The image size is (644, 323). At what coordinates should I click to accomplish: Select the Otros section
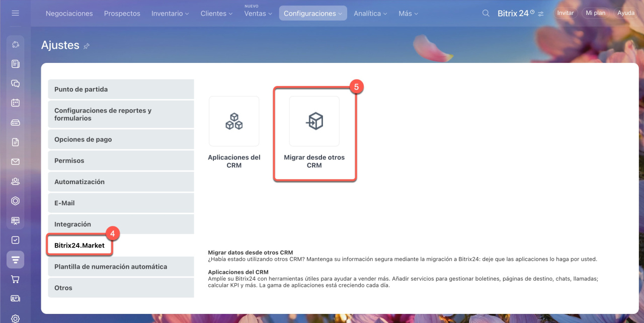point(121,288)
